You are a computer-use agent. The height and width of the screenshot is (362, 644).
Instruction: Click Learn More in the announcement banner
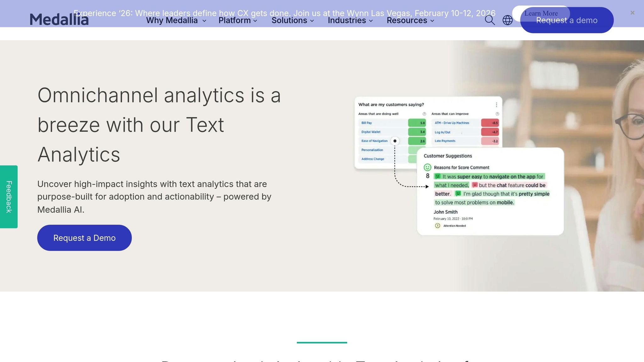541,14
